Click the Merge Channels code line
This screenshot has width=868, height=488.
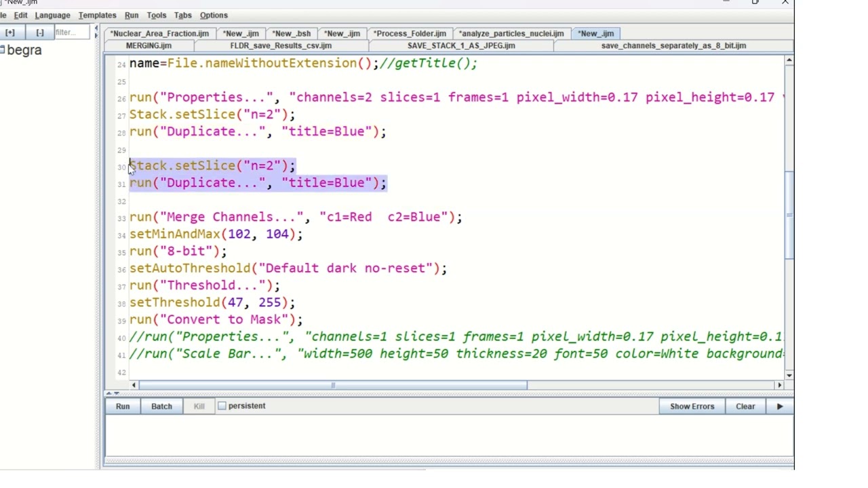pyautogui.click(x=296, y=218)
